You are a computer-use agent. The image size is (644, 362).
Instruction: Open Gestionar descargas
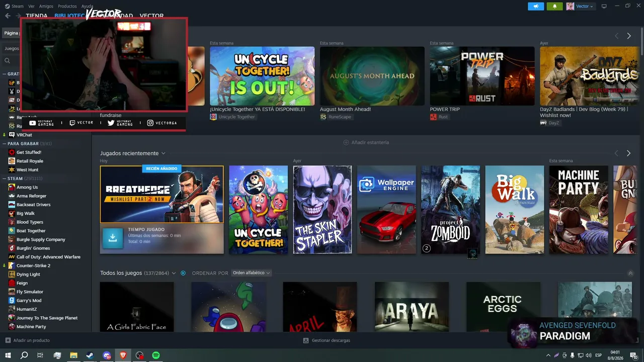327,340
